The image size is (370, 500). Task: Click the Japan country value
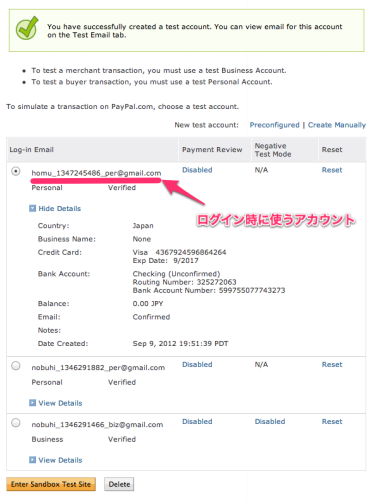point(143,226)
